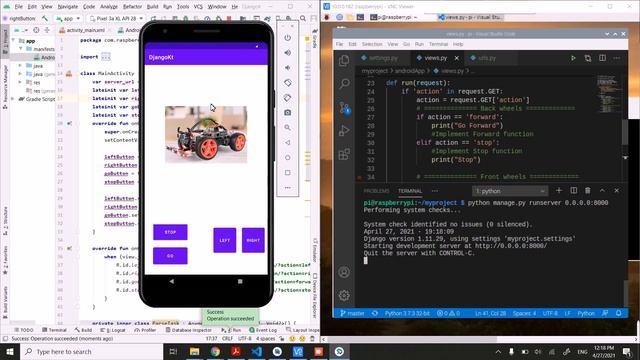The width and height of the screenshot is (640, 360).
Task: Click emulator volume up icon
Action: click(x=288, y=53)
